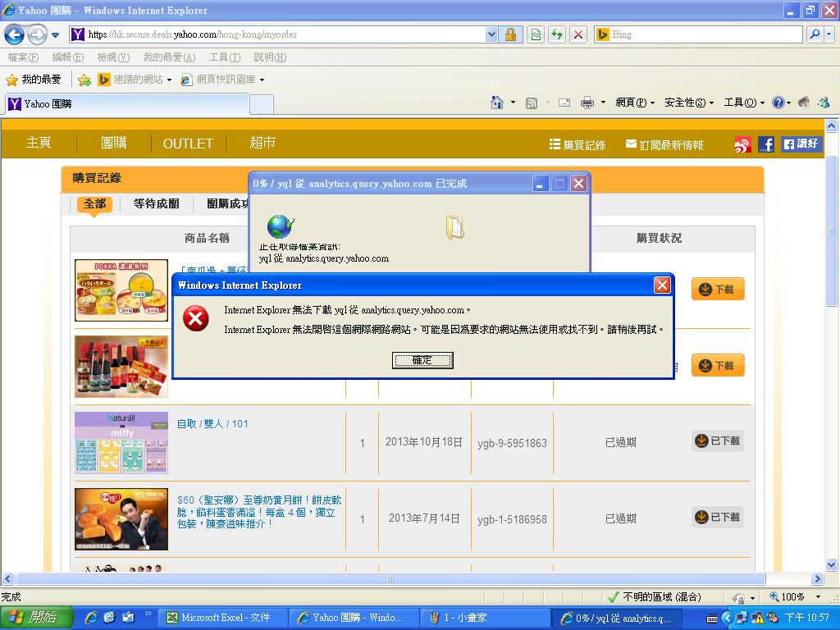The image size is (840, 630).
Task: Download the sauce bottles order voucher
Action: point(718,366)
